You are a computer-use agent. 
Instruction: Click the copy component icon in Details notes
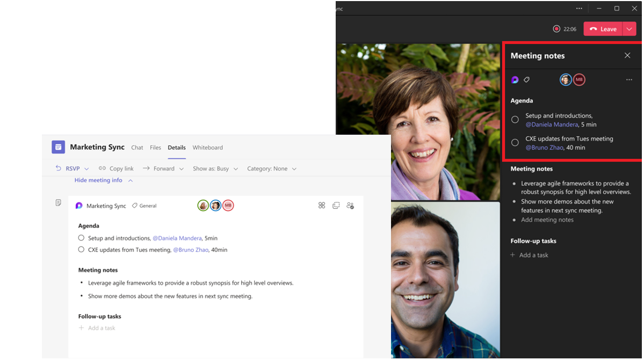336,205
